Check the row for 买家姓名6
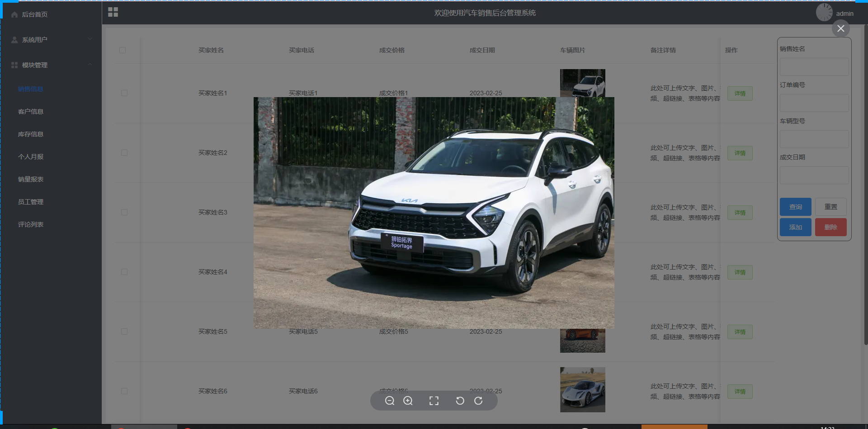This screenshot has height=429, width=868. click(x=124, y=391)
